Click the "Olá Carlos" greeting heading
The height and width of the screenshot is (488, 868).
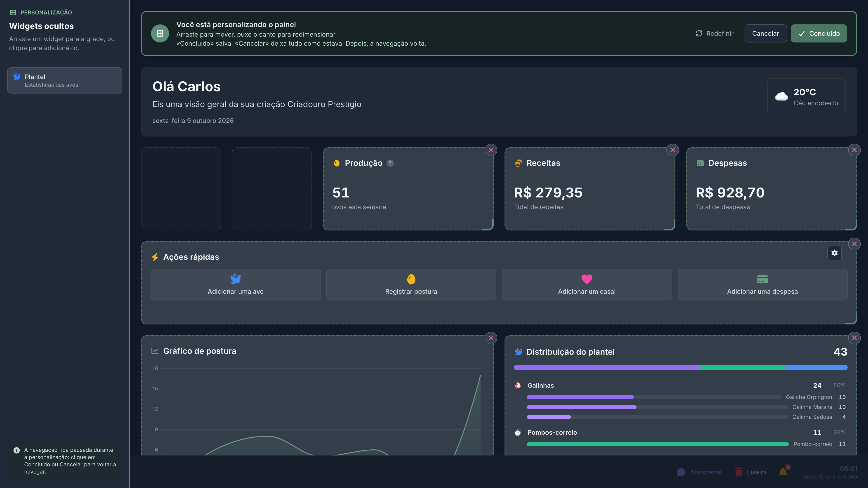[x=186, y=87]
